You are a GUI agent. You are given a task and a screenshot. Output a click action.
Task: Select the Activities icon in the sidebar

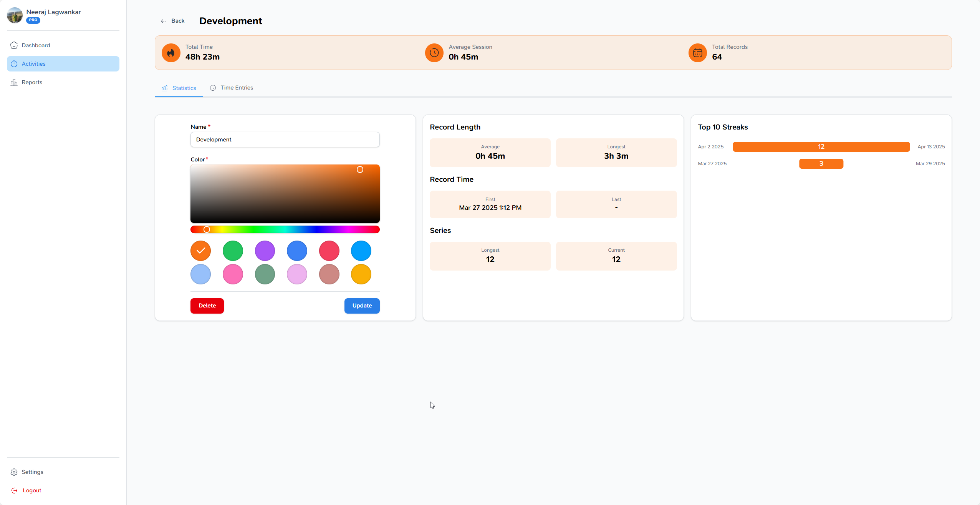tap(14, 63)
